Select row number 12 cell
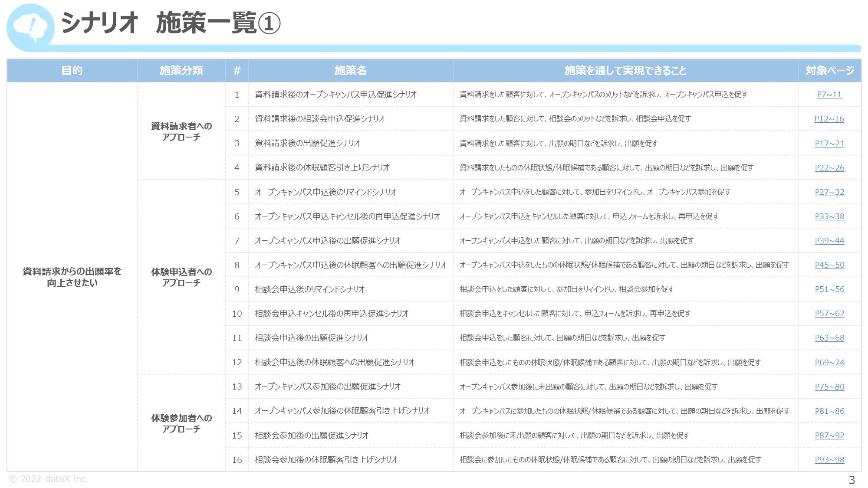 [x=237, y=362]
